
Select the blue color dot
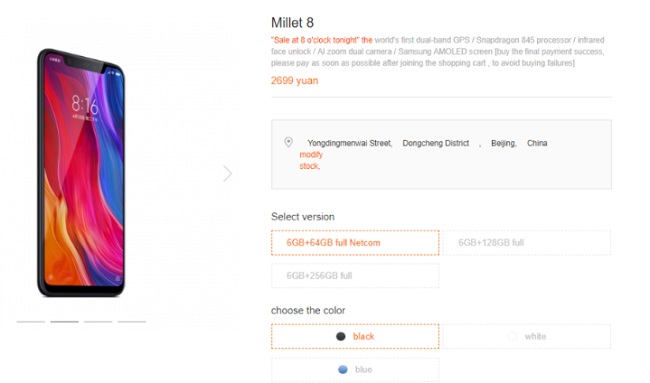coord(343,369)
